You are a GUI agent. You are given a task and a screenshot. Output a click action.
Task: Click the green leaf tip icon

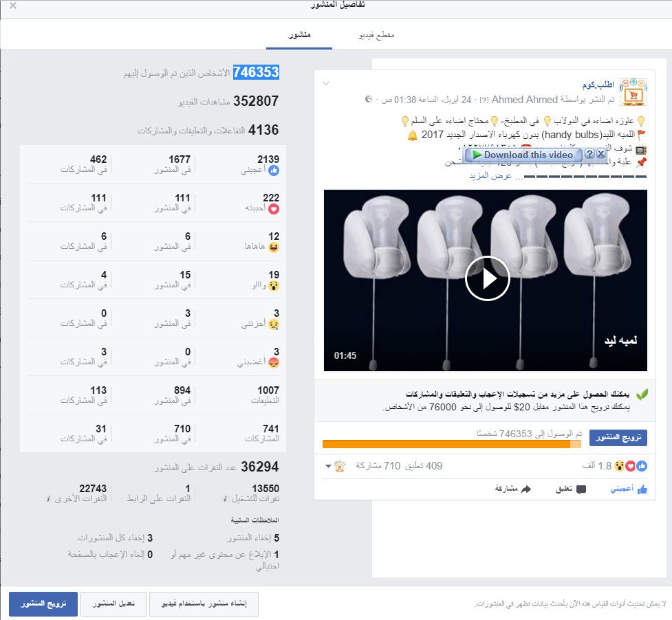coord(642,395)
